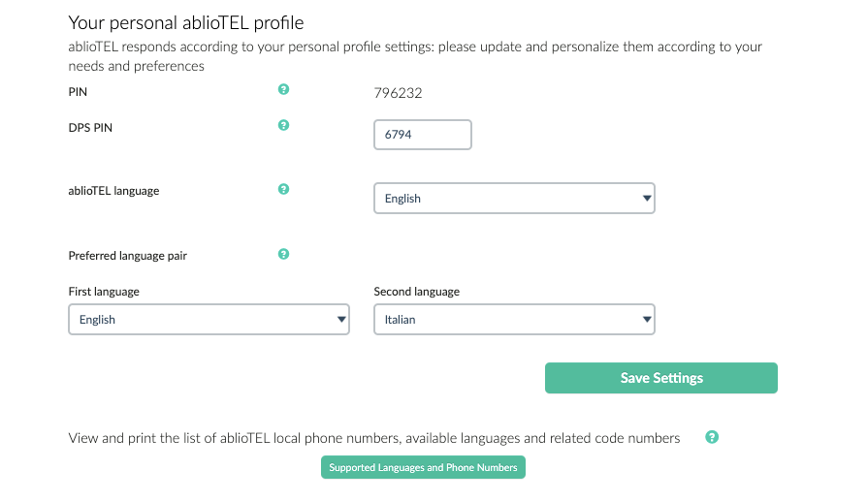This screenshot has width=868, height=501.
Task: Open Supported Languages and Phone Numbers
Action: point(423,467)
